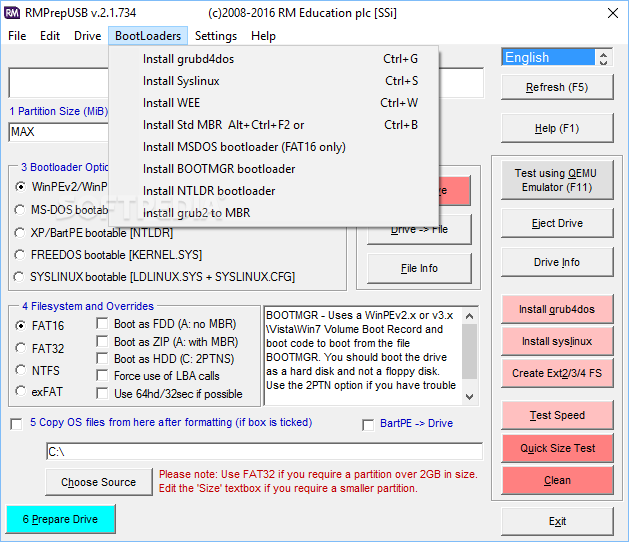Image resolution: width=629 pixels, height=542 pixels.
Task: Run Test Speed
Action: (557, 415)
